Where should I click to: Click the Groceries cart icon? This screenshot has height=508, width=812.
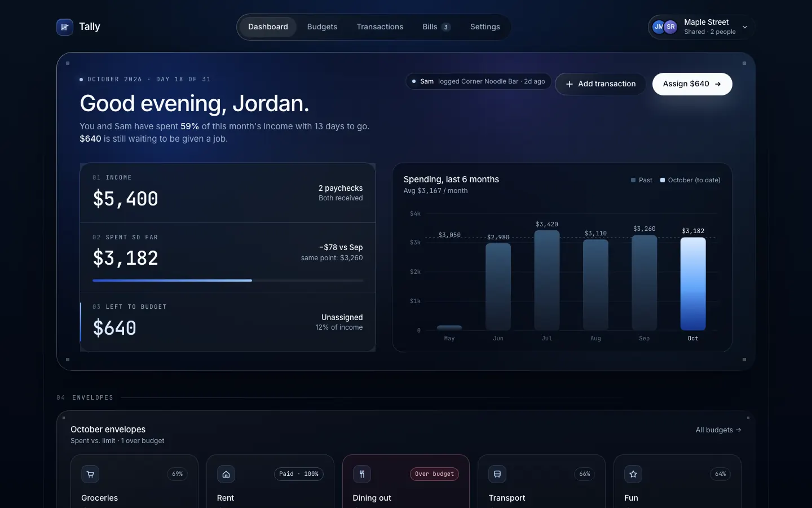90,474
